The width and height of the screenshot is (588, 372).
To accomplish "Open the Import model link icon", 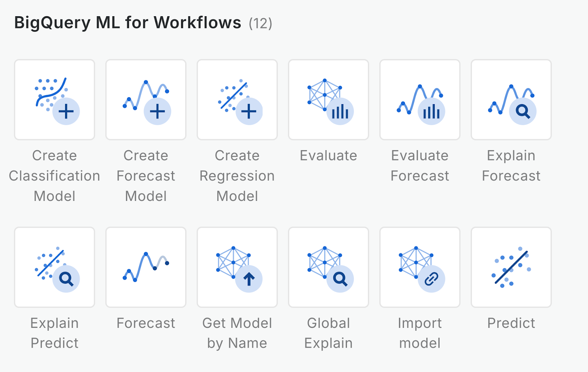I will 420,267.
